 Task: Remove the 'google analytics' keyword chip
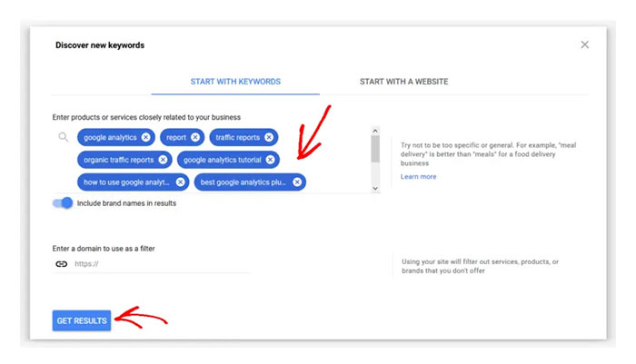coord(146,138)
